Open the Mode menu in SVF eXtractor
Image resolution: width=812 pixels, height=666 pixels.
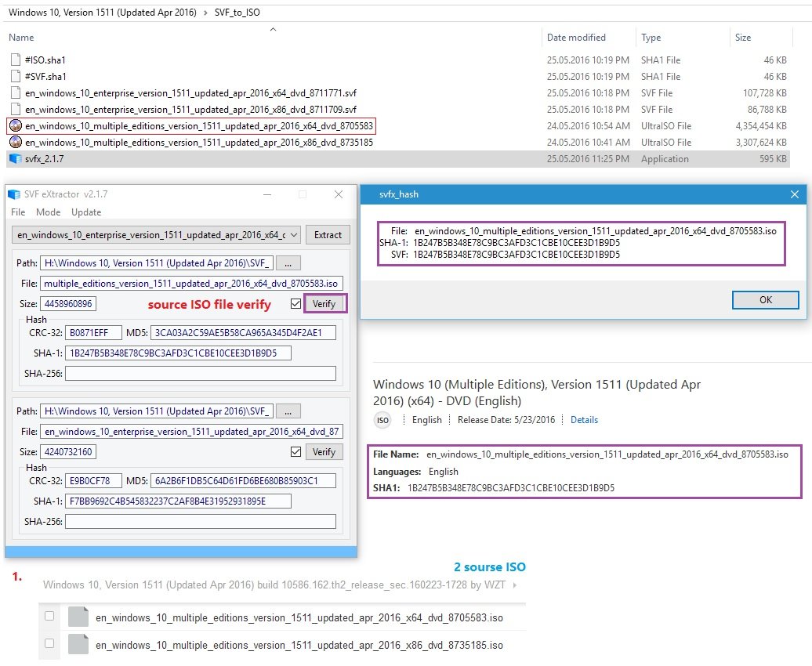tap(48, 212)
